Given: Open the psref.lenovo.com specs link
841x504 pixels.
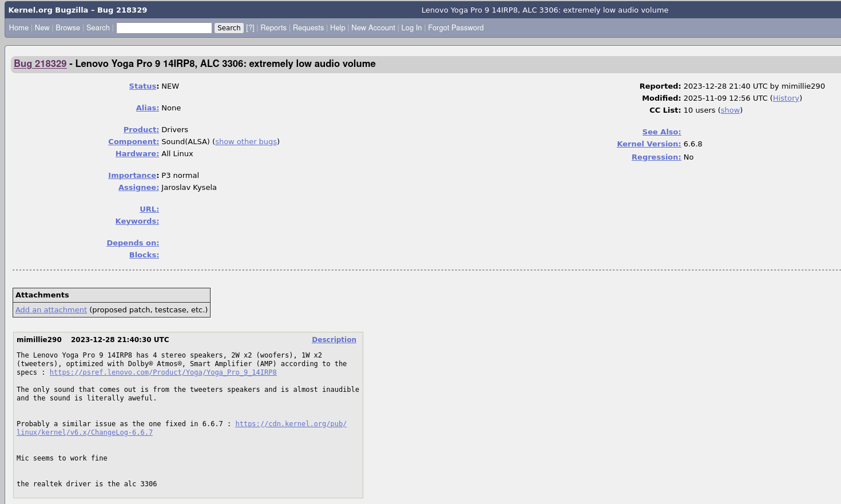Looking at the screenshot, I should pos(163,372).
